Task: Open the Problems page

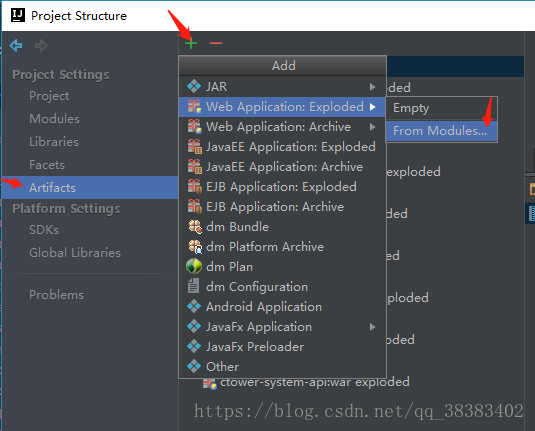Action: pos(56,295)
